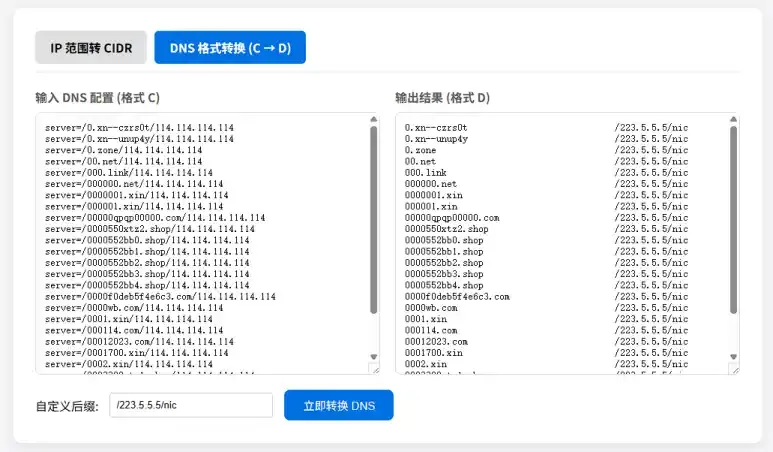
Task: Click input line server=/0.zone/114.114.114.114
Action: 124,150
